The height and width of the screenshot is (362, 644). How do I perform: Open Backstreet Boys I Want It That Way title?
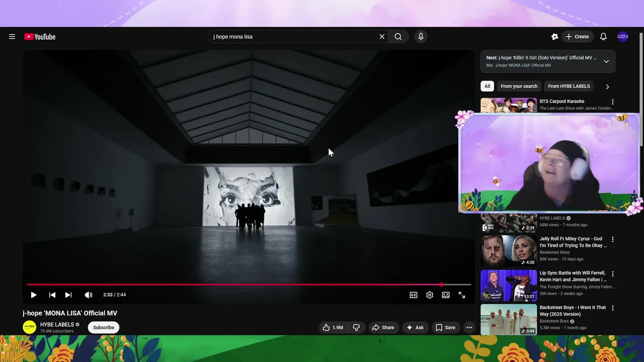(573, 311)
